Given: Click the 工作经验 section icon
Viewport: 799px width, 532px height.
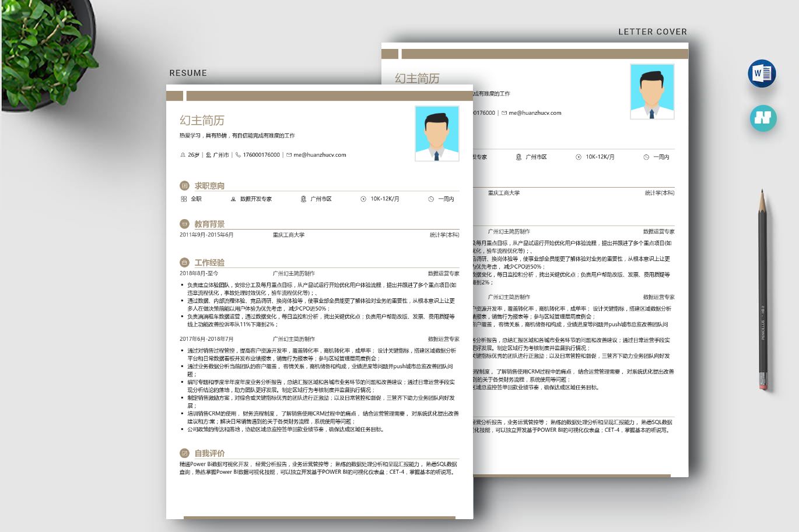Looking at the screenshot, I should [x=184, y=262].
